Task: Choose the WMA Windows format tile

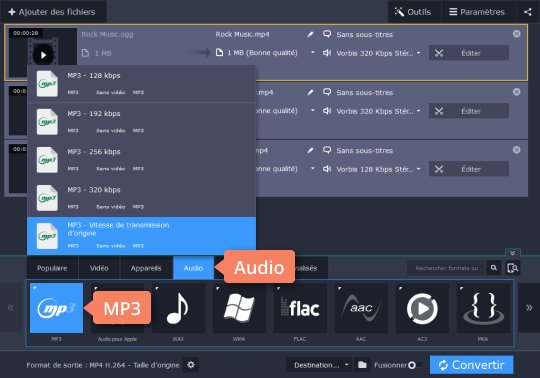Action: click(x=239, y=308)
